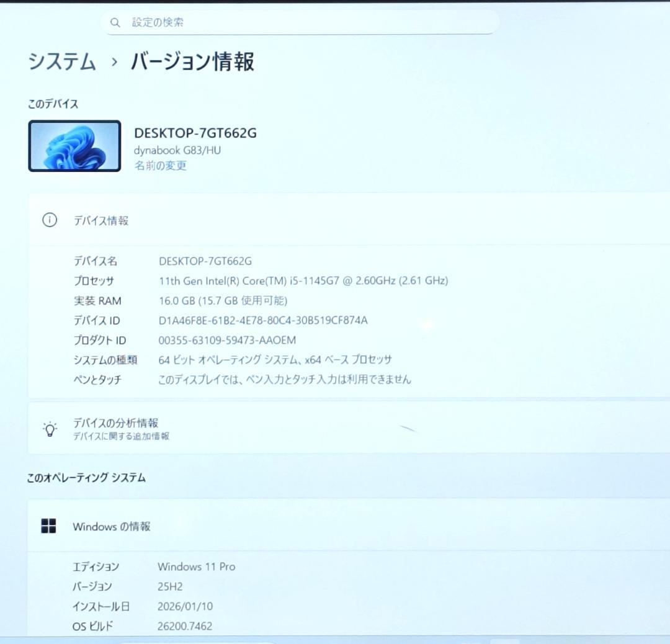Viewport: 670px width, 644px height.
Task: Click the システム breadcrumb link
Action: point(60,62)
